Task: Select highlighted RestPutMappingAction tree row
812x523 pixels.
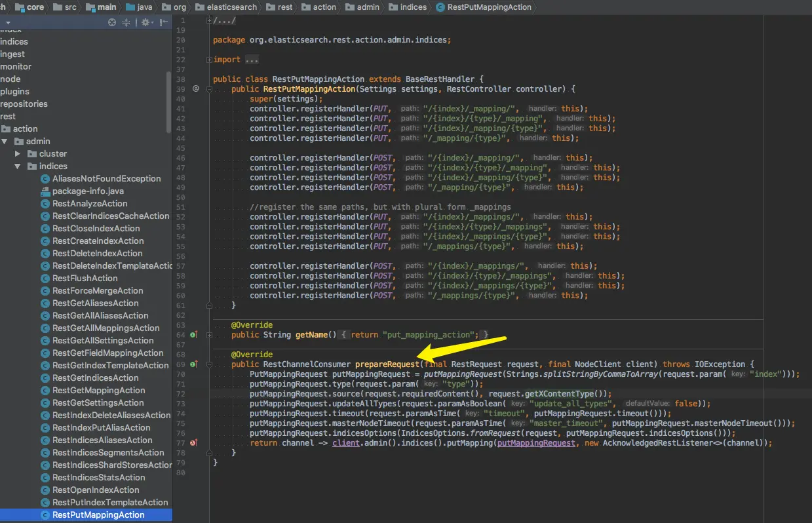Action: pos(86,514)
